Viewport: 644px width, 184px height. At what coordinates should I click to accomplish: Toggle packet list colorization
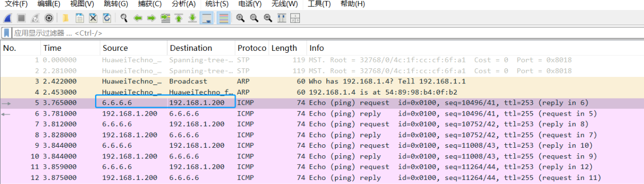pyautogui.click(x=224, y=18)
